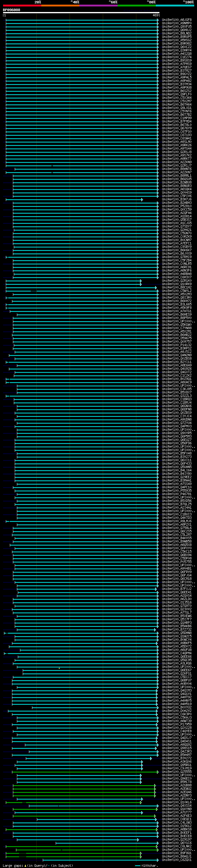Click the query end position 469
The width and height of the screenshot is (197, 868).
(155, 15)
